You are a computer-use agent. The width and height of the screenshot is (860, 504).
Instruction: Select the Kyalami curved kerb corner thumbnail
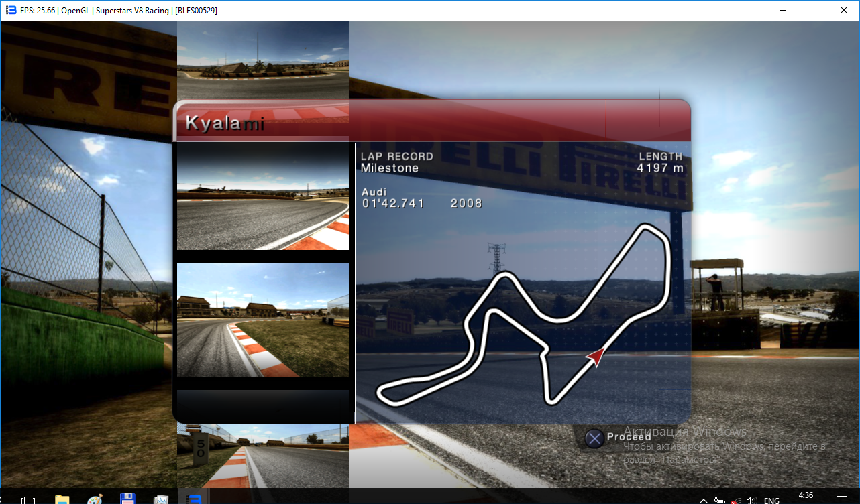pyautogui.click(x=263, y=196)
